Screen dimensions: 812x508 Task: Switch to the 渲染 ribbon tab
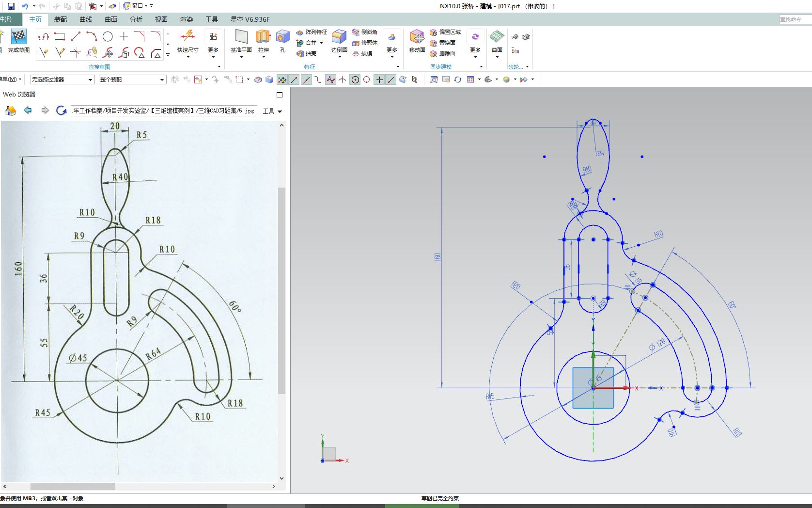[x=187, y=19]
